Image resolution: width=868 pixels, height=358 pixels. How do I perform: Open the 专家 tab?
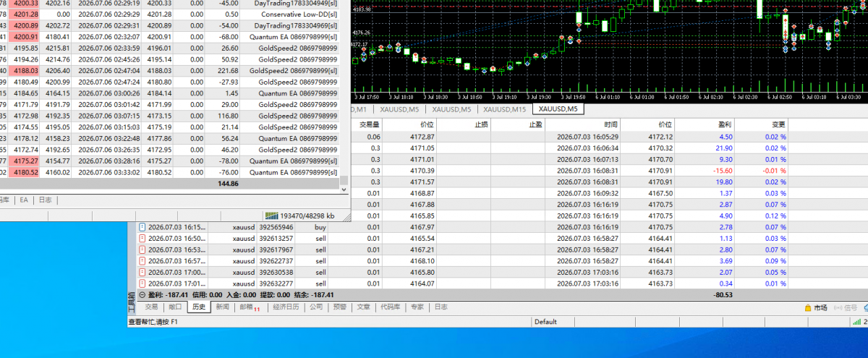coord(417,307)
